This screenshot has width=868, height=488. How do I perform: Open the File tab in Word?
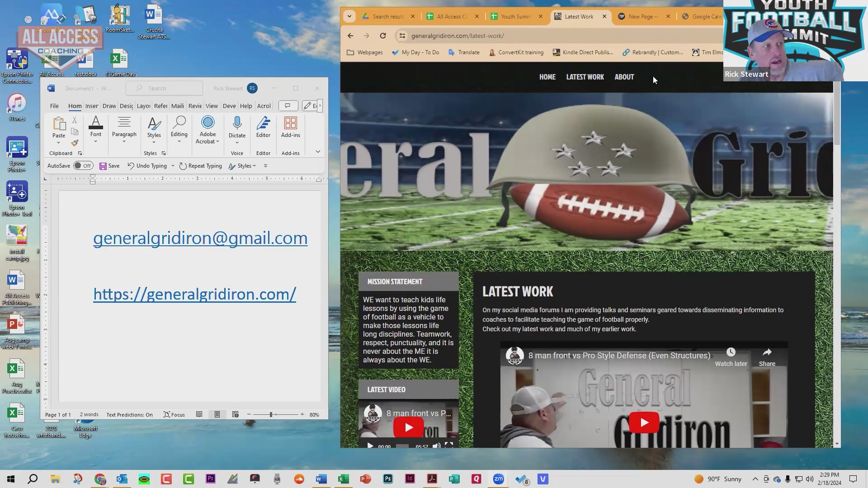54,106
